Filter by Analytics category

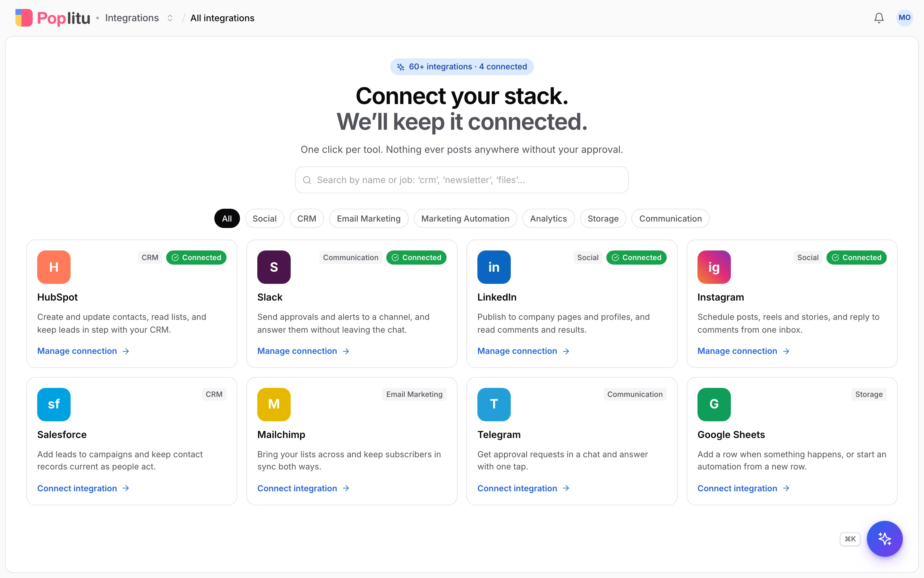pos(548,219)
